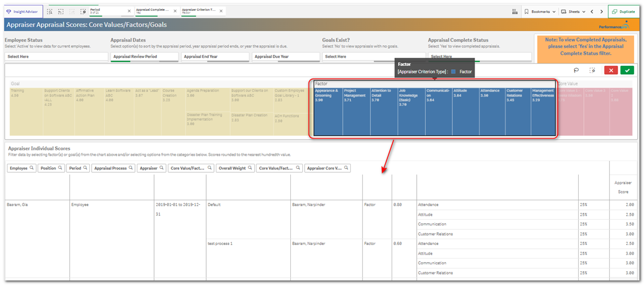Open Appraisal Due Year filter
This screenshot has width=644, height=285.
click(x=286, y=57)
